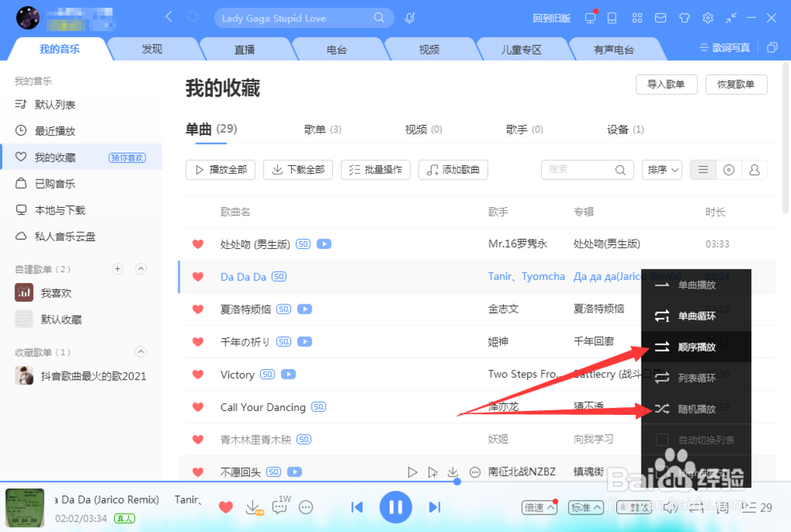The height and width of the screenshot is (532, 791).
Task: Open comments bubble showing 1W
Action: click(x=281, y=505)
